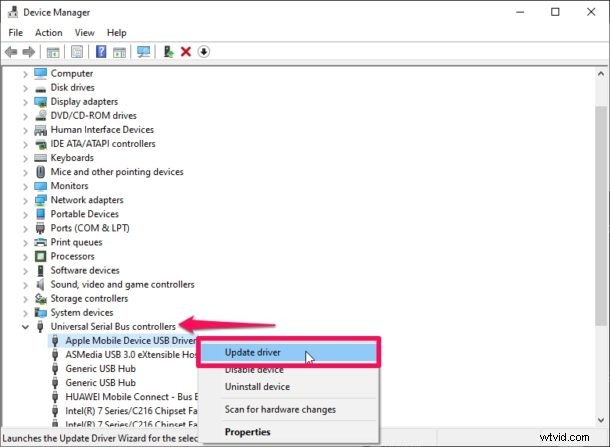The height and width of the screenshot is (447, 610).
Task: Click the Back arrow toolbar icon
Action: pyautogui.click(x=11, y=52)
